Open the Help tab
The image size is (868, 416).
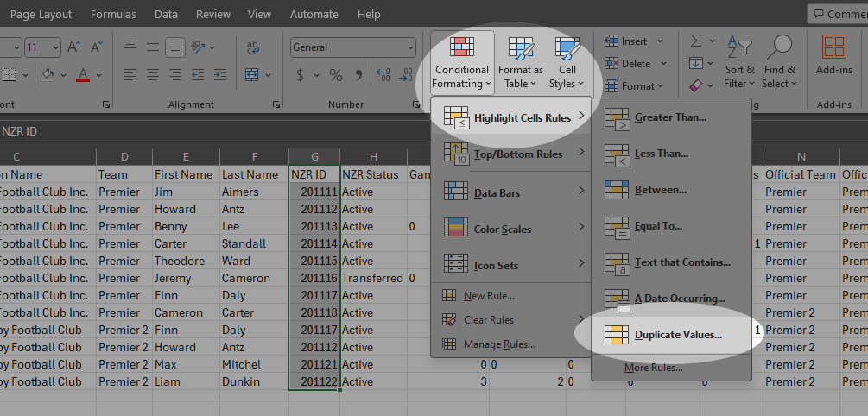(x=369, y=15)
